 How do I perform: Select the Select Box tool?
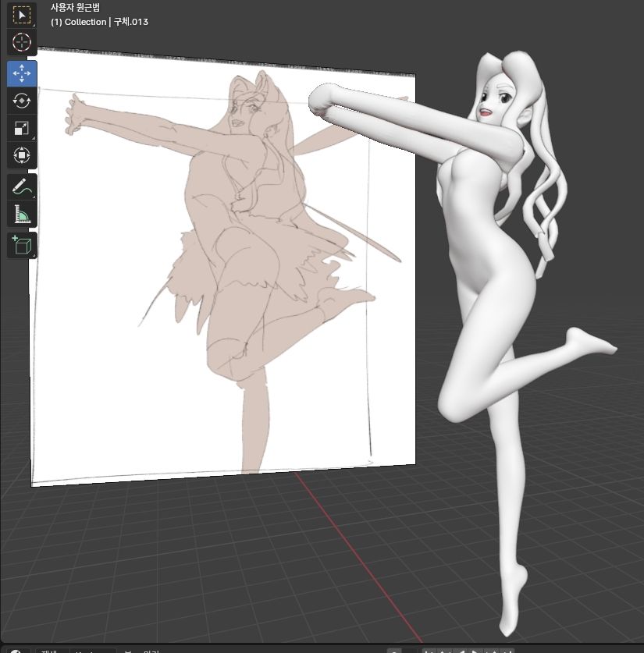click(22, 16)
